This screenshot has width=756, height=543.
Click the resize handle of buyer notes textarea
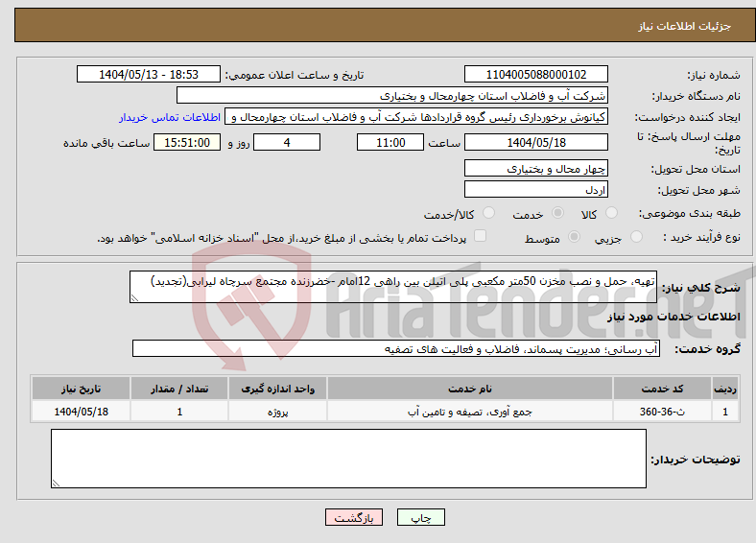click(56, 484)
